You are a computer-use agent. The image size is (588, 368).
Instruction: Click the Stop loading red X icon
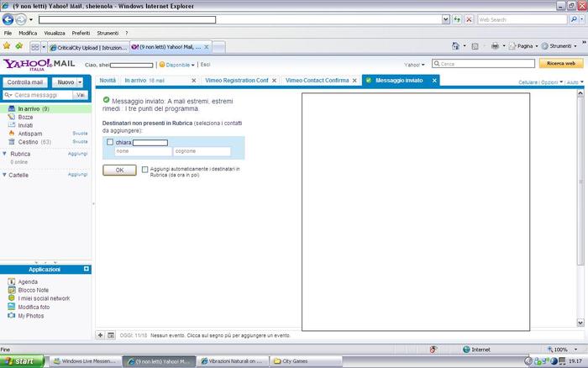tap(469, 19)
